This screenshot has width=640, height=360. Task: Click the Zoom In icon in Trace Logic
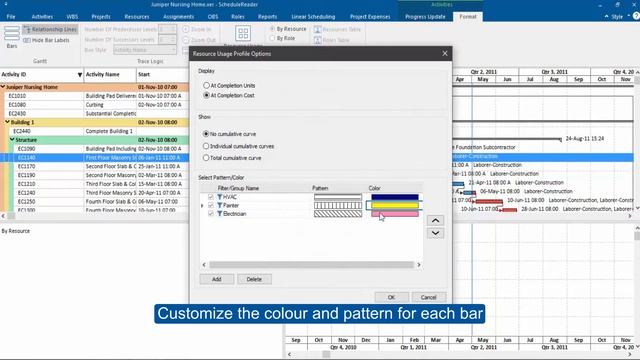tap(186, 29)
